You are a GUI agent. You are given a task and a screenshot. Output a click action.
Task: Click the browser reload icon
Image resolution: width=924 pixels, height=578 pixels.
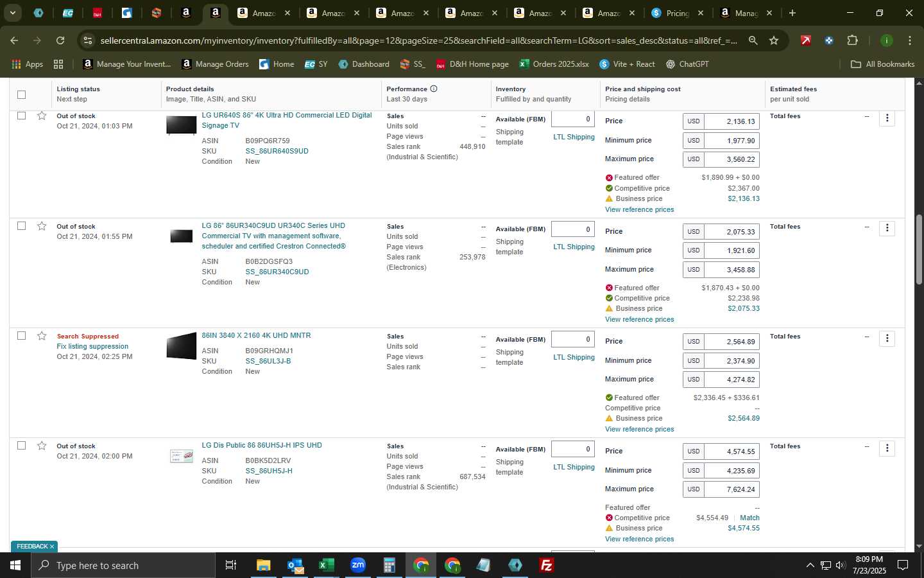[60, 40]
